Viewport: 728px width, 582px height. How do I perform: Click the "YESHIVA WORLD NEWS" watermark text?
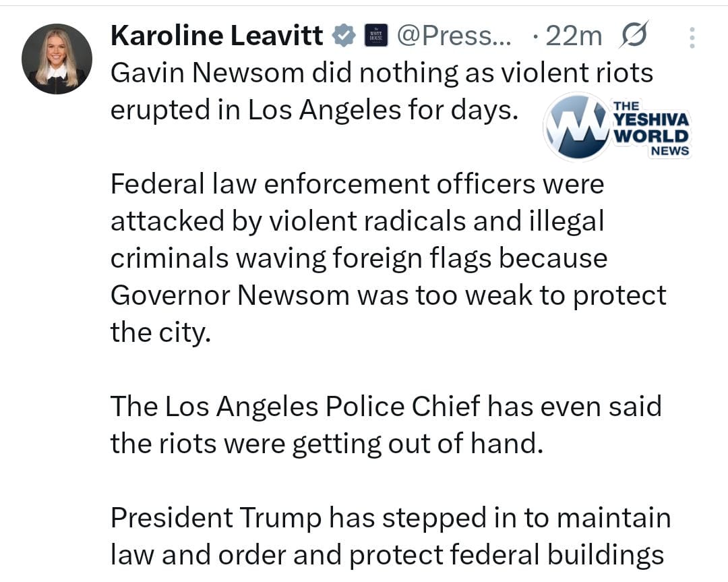pos(651,127)
